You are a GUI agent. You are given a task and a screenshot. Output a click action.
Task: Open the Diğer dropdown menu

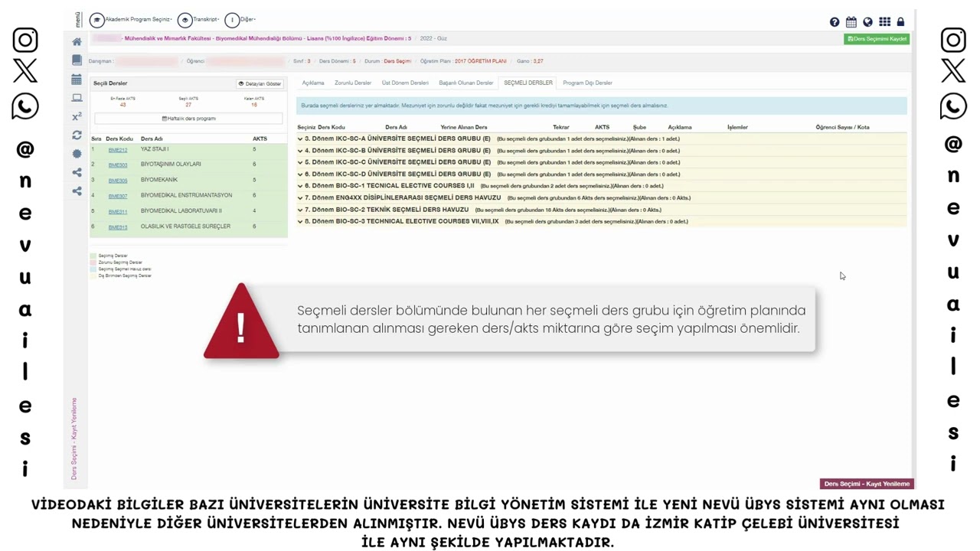coord(248,19)
